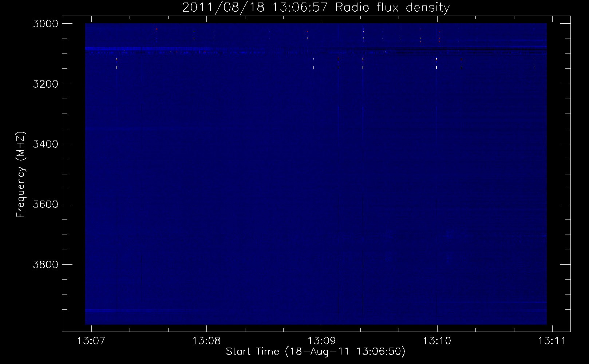
Task: Click the 3800 frequency tick label
Action: (x=46, y=264)
